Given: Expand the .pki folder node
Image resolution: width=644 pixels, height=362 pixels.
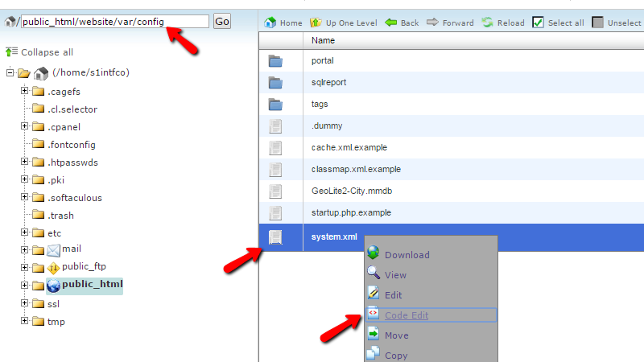Looking at the screenshot, I should coord(25,179).
